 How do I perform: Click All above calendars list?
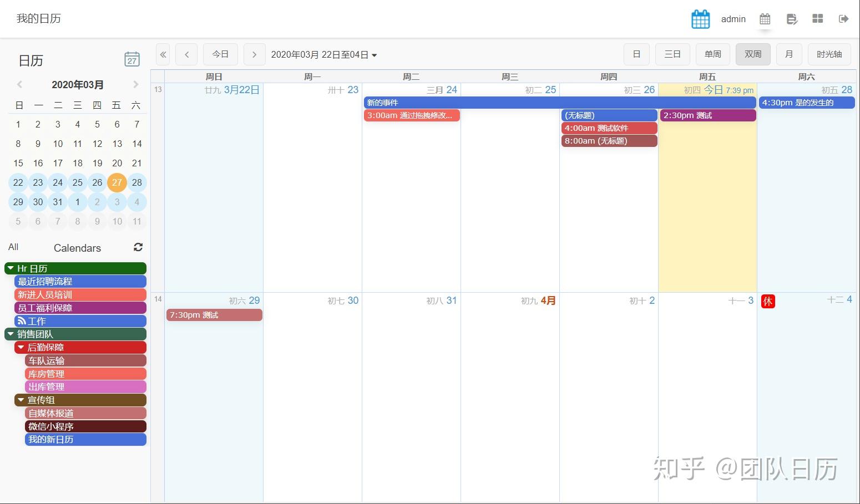pos(13,247)
